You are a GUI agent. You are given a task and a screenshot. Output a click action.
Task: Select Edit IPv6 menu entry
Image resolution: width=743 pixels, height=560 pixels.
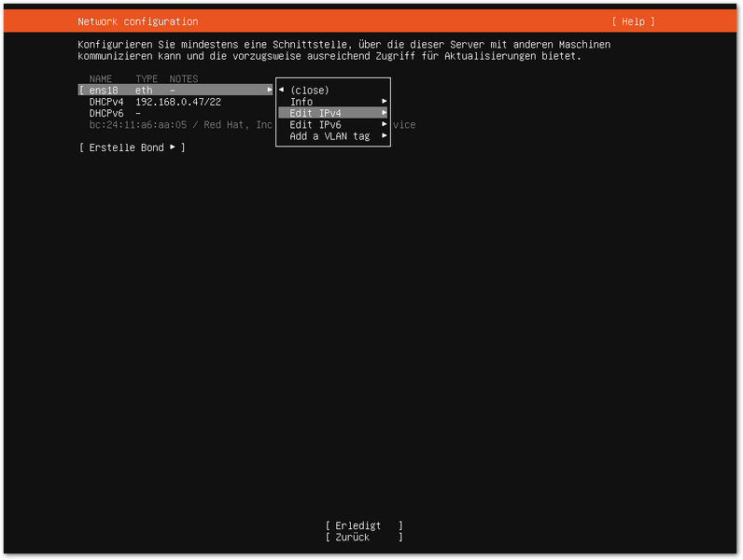pyautogui.click(x=333, y=125)
